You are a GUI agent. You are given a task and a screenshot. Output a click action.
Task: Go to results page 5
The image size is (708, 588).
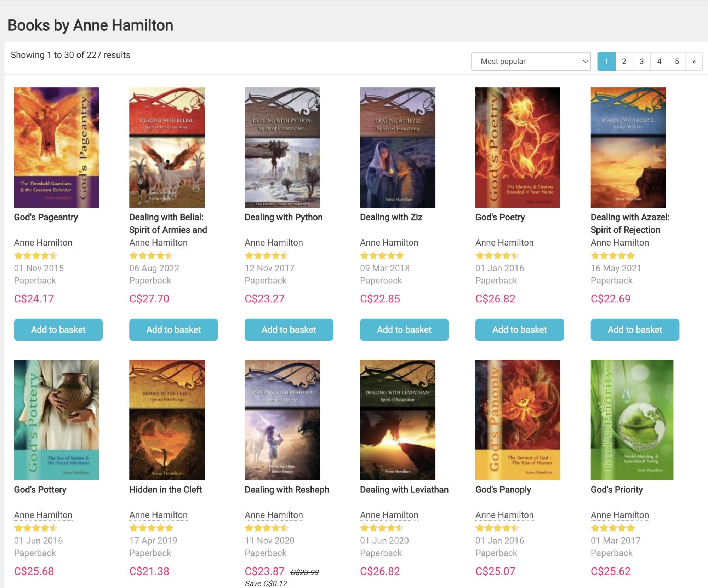tap(677, 62)
